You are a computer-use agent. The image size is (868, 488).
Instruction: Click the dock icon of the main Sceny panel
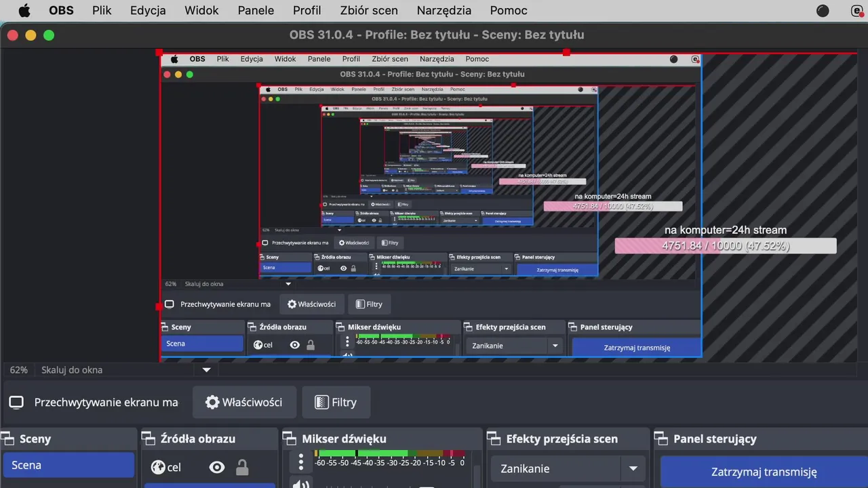coord(9,439)
